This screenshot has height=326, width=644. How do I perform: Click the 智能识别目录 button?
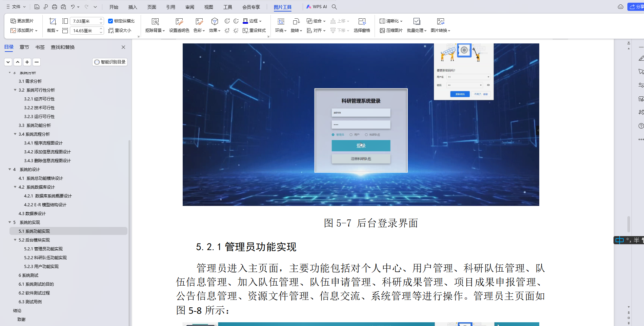pyautogui.click(x=110, y=62)
